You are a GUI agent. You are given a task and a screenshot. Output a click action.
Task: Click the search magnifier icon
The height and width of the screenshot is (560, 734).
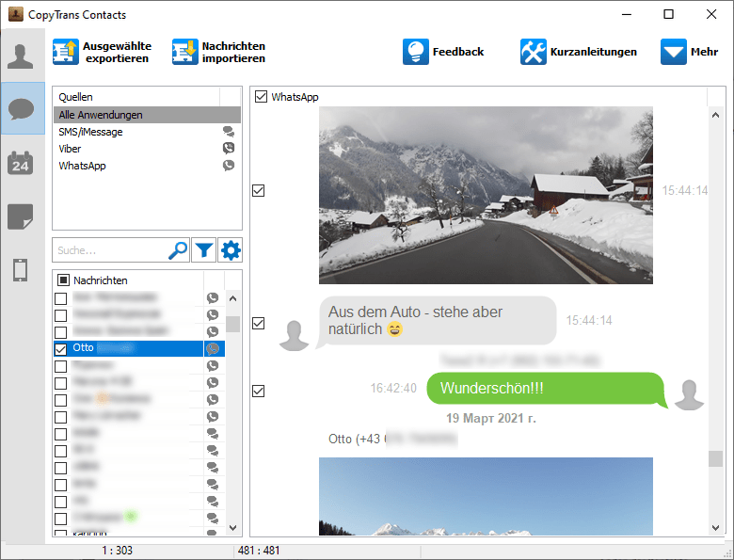coord(179,250)
